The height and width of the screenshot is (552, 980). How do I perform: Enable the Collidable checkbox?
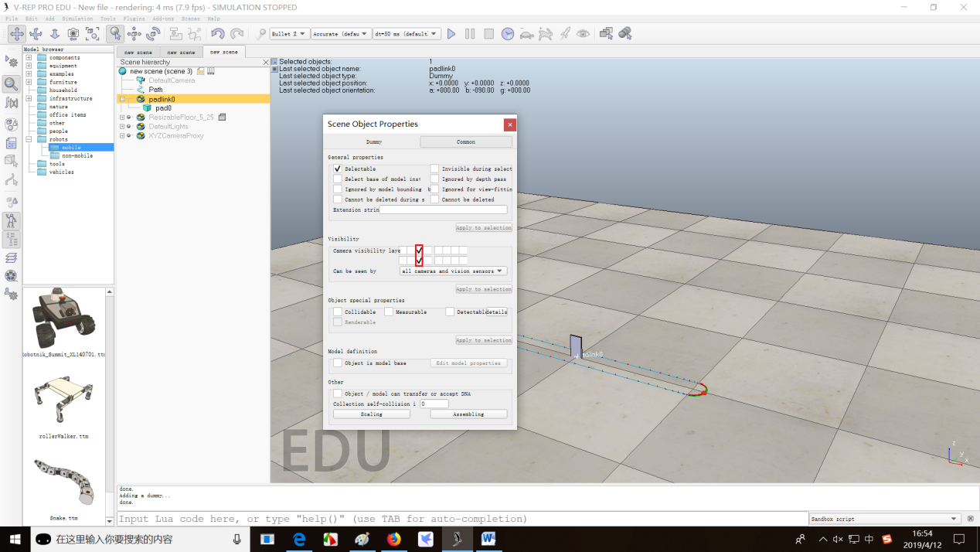coord(338,312)
